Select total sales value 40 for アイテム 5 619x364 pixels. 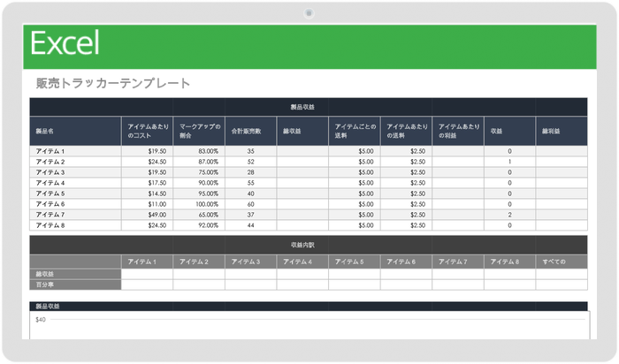250,193
